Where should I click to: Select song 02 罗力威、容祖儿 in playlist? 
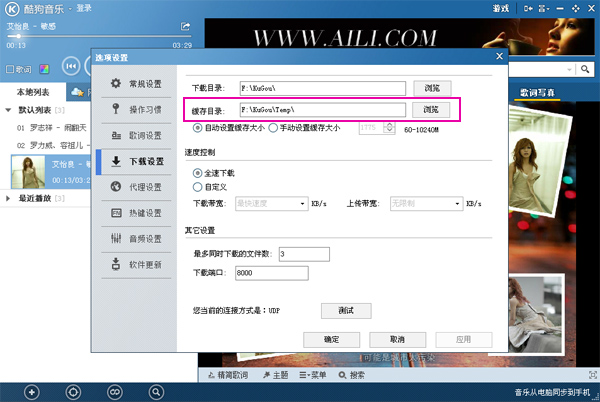[x=53, y=145]
